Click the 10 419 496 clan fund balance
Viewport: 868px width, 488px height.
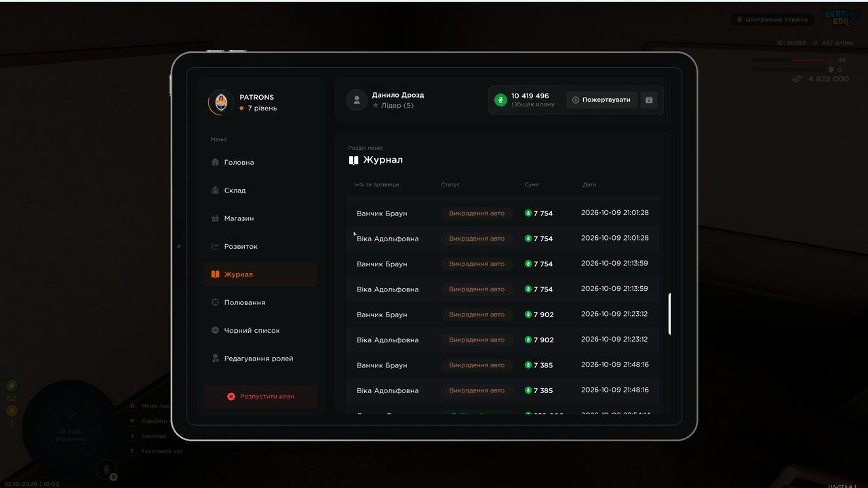tap(530, 96)
